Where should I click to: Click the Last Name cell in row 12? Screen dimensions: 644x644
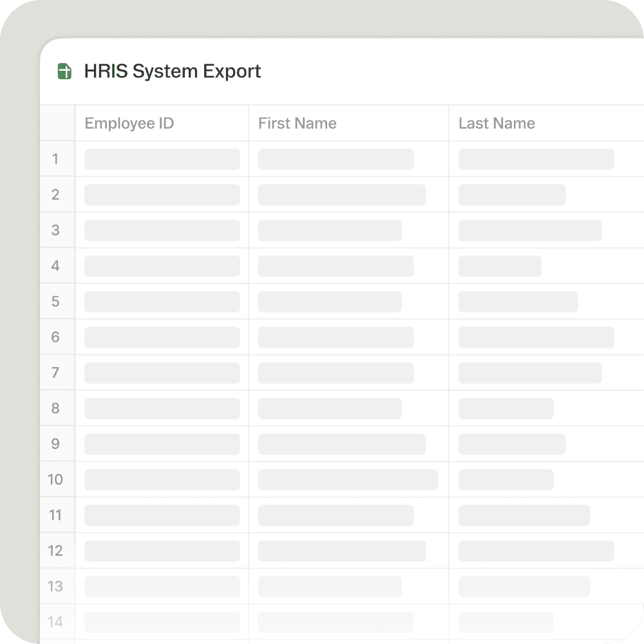(x=535, y=551)
